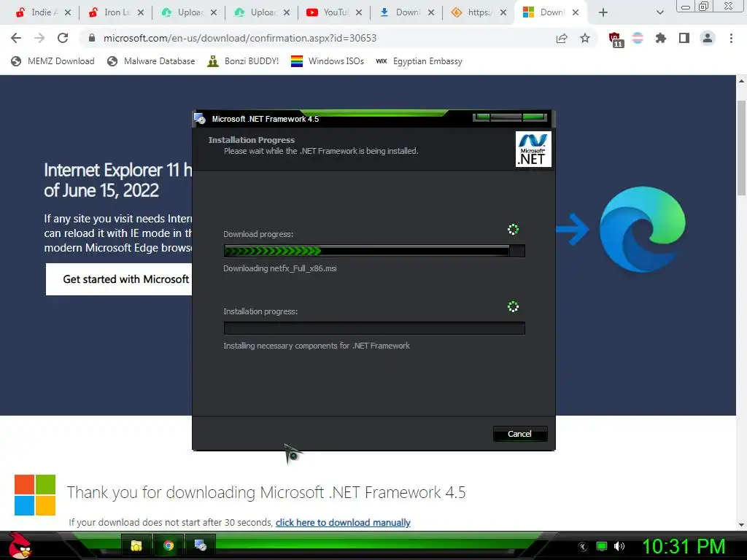The height and width of the screenshot is (560, 747).
Task: Click the striped flag extension icon
Action: pos(638,38)
